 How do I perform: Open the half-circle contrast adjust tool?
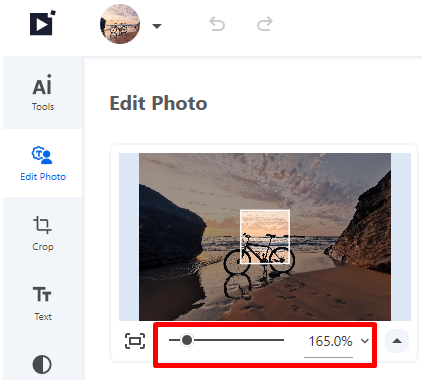[x=42, y=364]
